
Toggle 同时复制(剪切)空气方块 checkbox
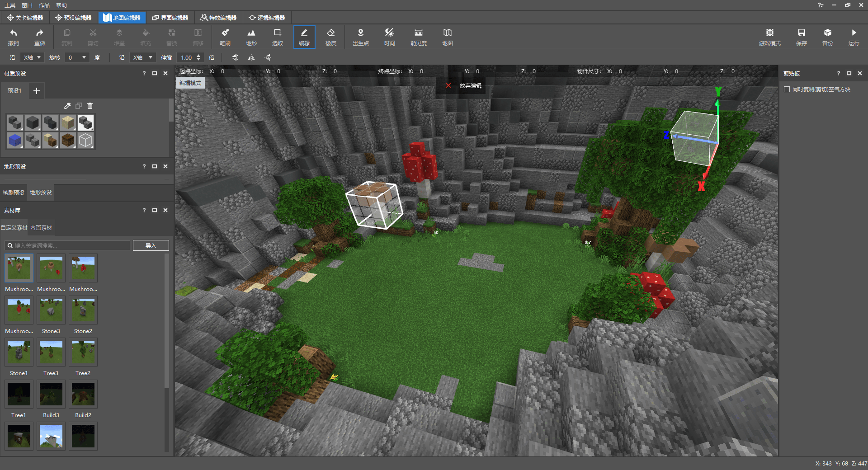click(x=787, y=89)
